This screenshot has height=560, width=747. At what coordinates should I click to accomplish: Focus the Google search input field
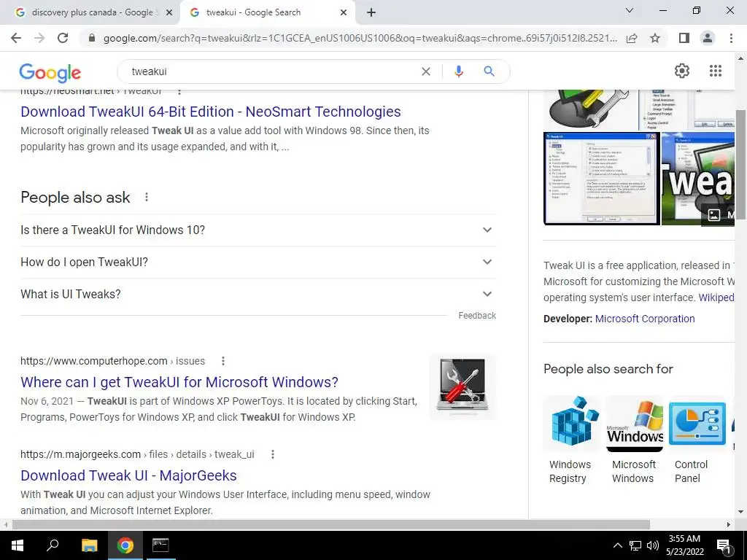(x=273, y=71)
